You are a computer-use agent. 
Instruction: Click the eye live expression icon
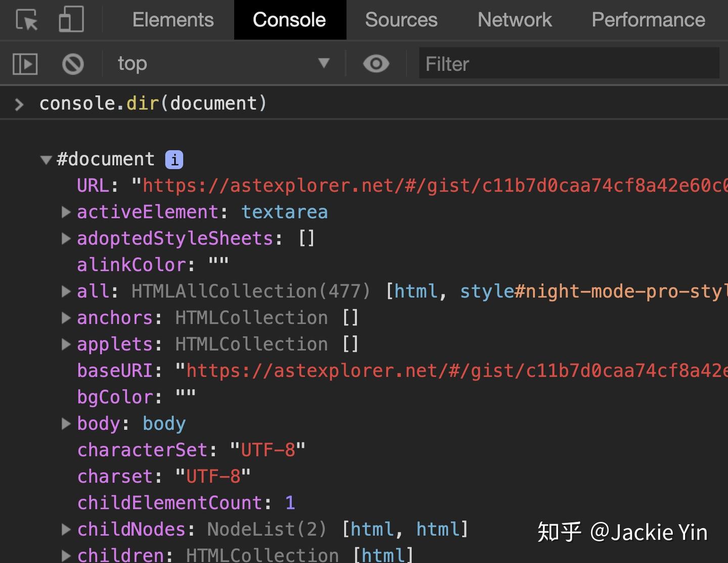[x=376, y=64]
